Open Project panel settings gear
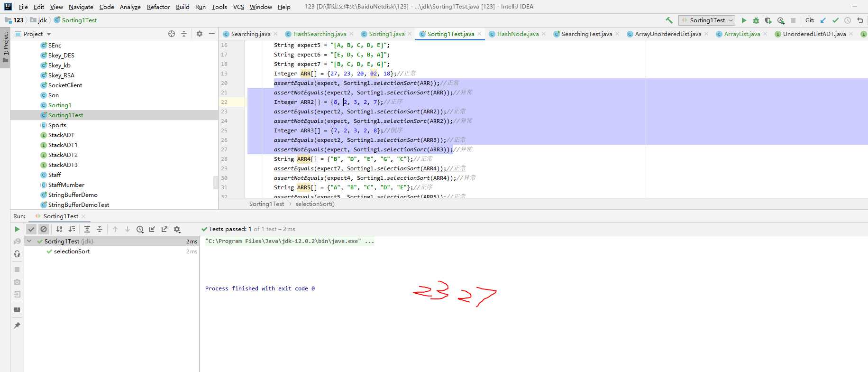Screen dimensions: 868x372 (200, 34)
